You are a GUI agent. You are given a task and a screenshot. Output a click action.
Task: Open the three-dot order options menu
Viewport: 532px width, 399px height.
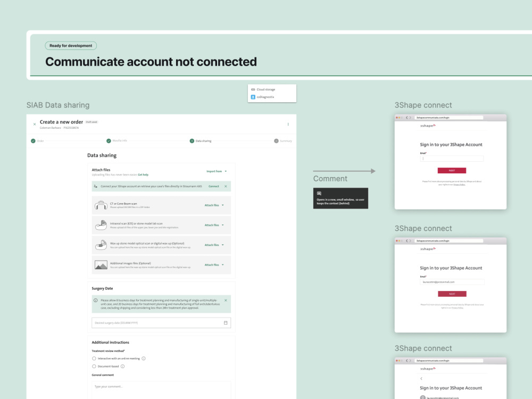pos(288,124)
